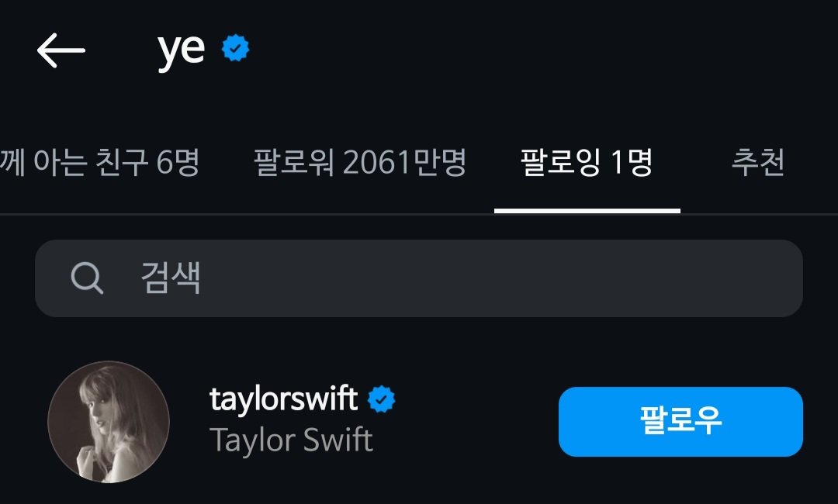Click the magnifying glass search icon

[87, 278]
